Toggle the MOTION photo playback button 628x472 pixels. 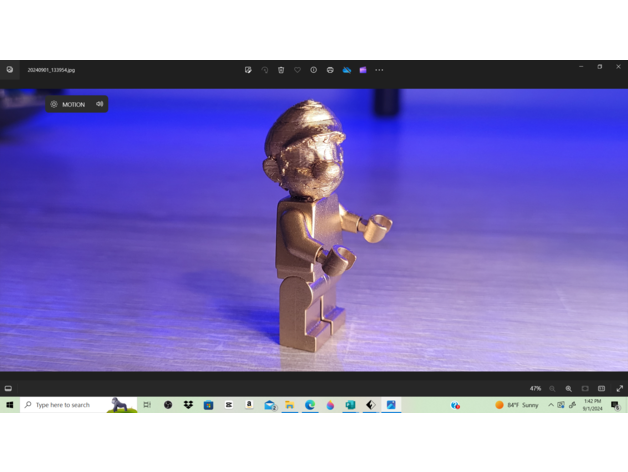click(x=68, y=104)
